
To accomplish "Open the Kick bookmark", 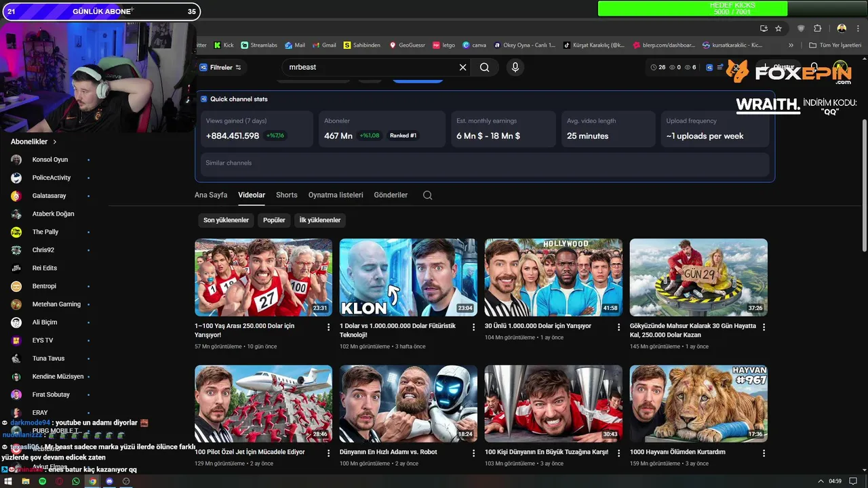I will pyautogui.click(x=224, y=45).
